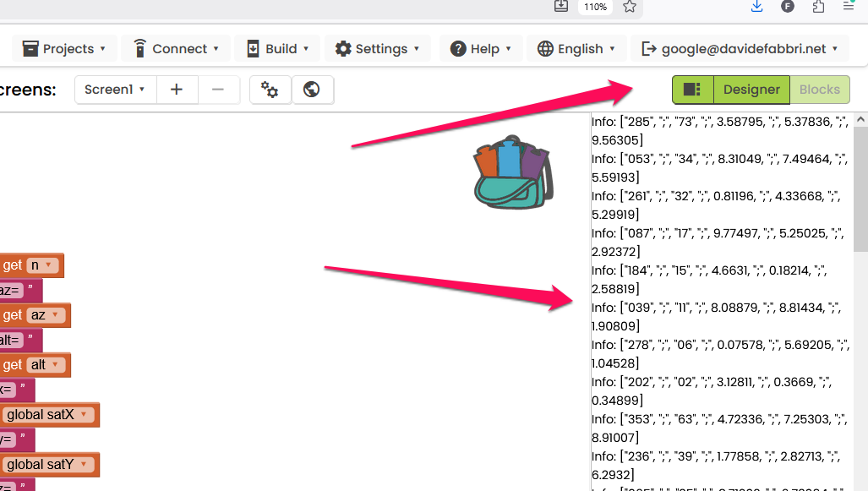Screen dimensions: 868x491
Task: Open the Build menu
Action: click(277, 49)
